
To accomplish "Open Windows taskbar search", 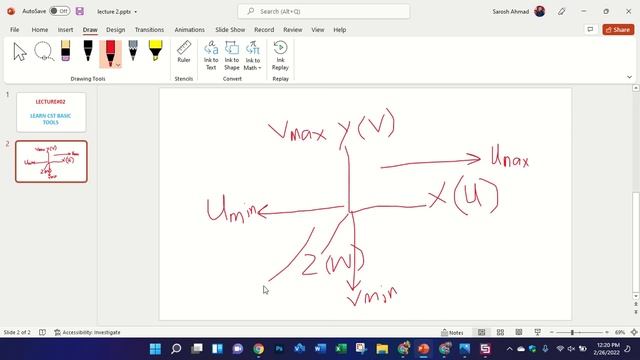I will 176,349.
